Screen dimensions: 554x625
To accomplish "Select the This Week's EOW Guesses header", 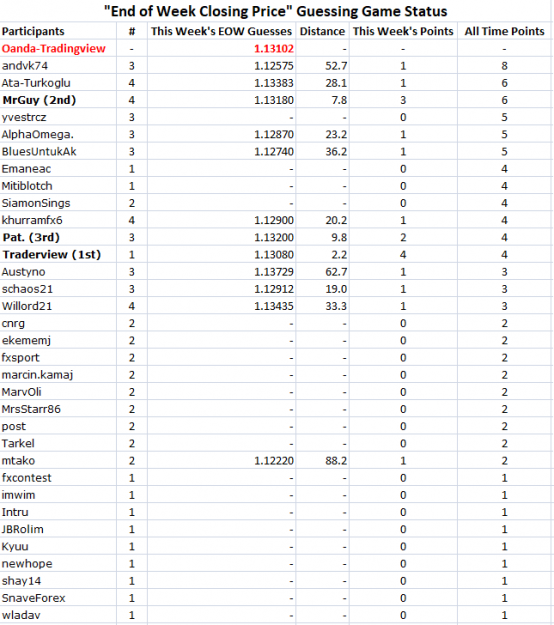I will point(221,31).
